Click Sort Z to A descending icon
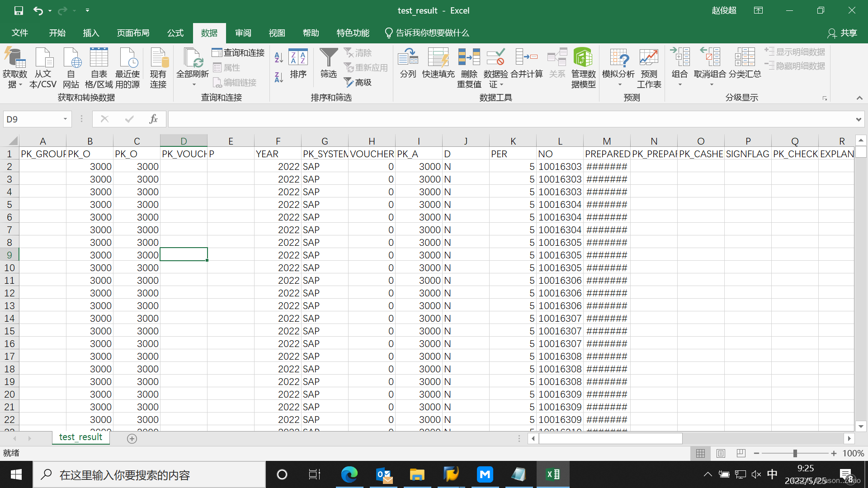This screenshot has width=868, height=488. 278,77
